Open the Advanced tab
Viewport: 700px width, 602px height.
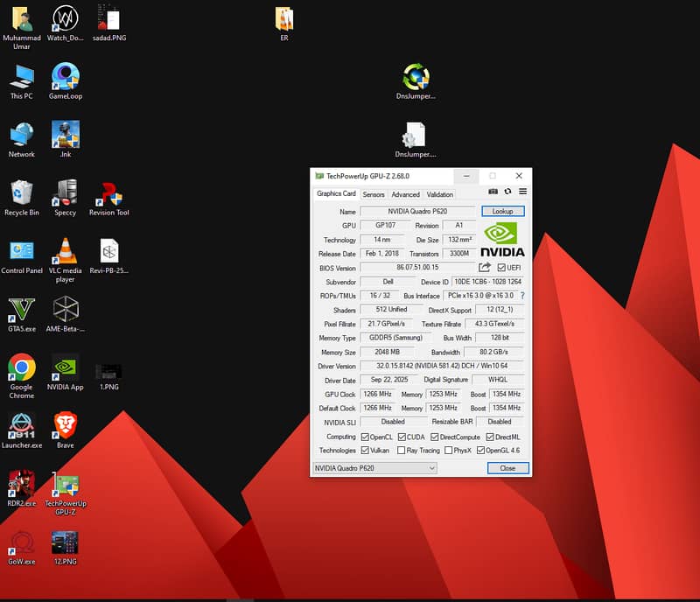tap(405, 194)
